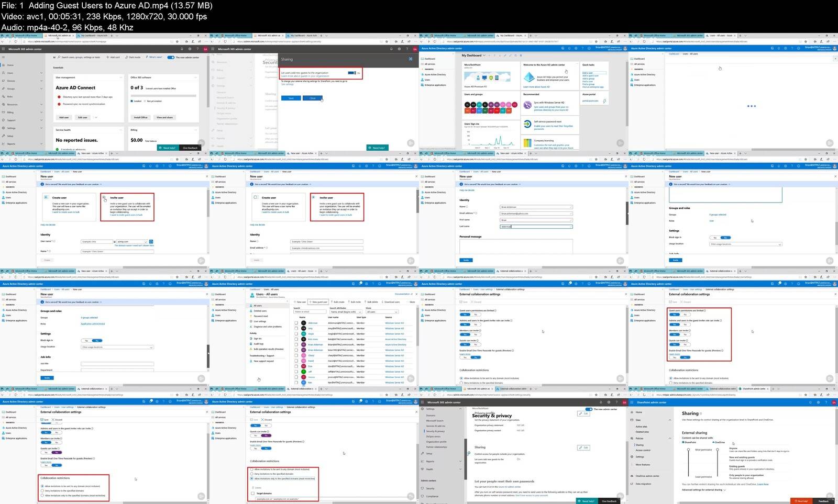The image size is (838, 504).
Task: Tick the checkbox for user Jessica
Action: coord(296,377)
